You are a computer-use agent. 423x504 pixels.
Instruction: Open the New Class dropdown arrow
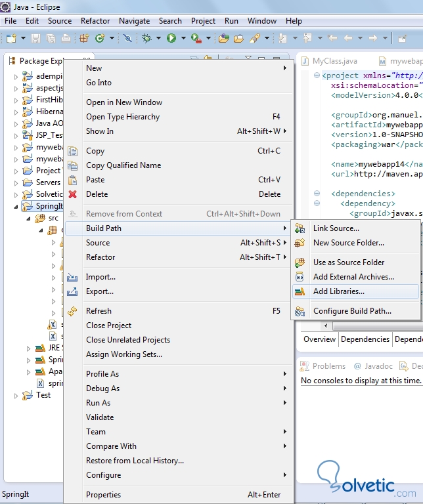[112, 38]
